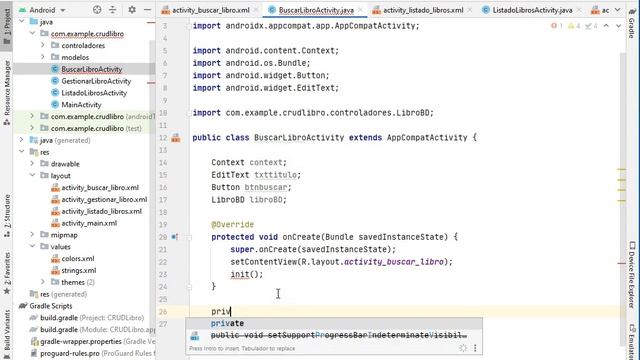Click the scroll-from-source target icon
The height and width of the screenshot is (360, 640).
tap(97, 10)
